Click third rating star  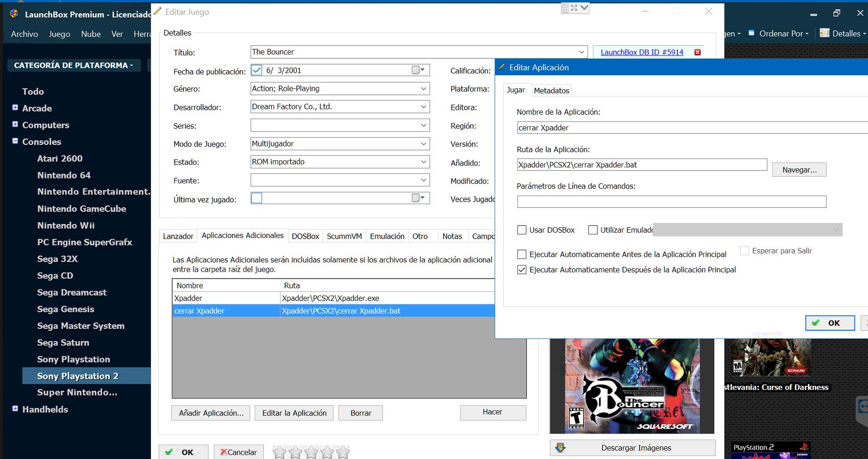point(311,452)
